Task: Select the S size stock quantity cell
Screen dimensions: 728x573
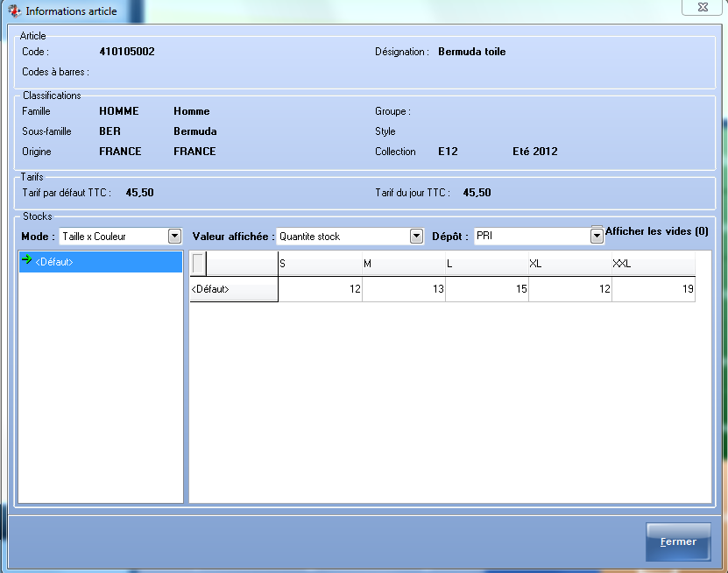Action: [x=320, y=289]
